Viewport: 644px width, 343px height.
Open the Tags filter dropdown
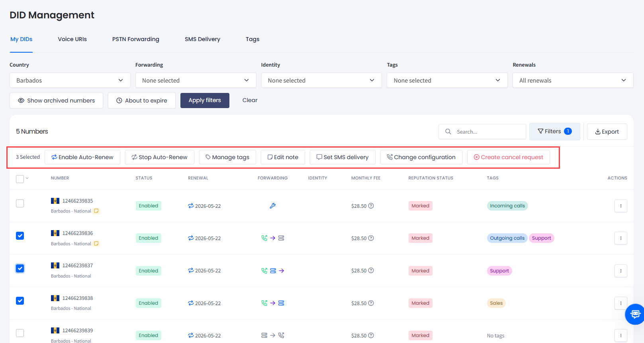[x=447, y=80]
